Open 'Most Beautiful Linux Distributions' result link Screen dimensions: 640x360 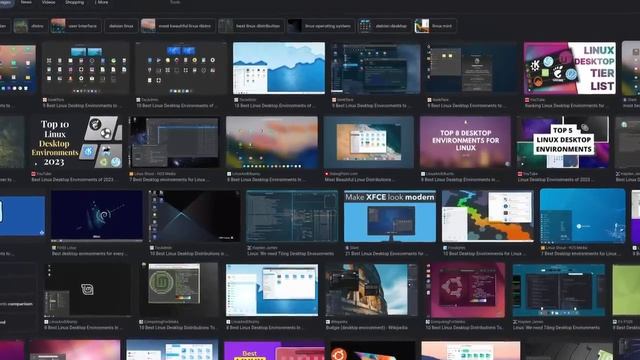tap(360, 180)
